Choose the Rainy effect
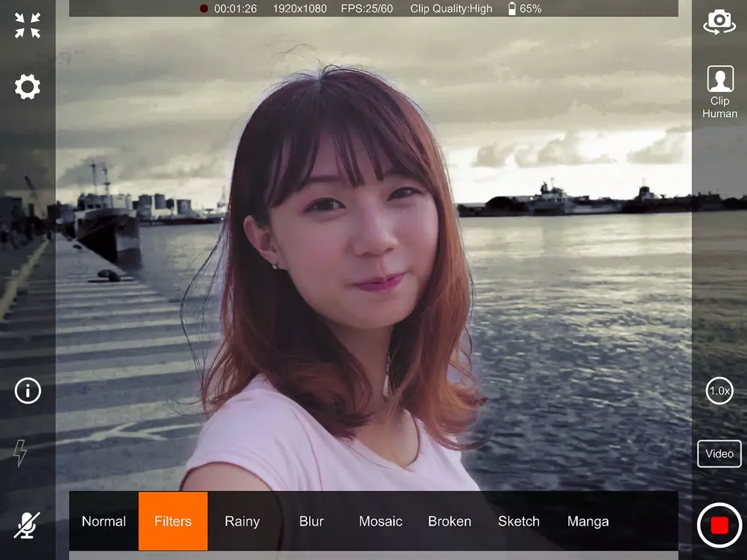The image size is (747, 560). pyautogui.click(x=242, y=521)
